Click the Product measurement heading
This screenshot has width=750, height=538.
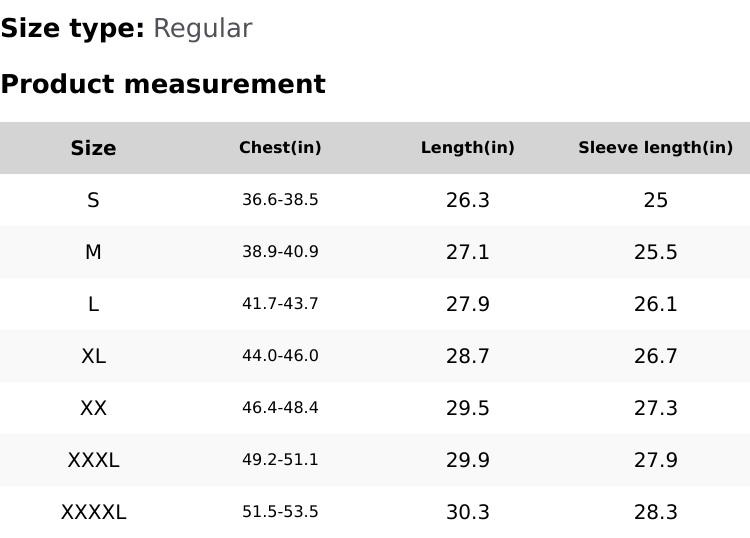[163, 84]
